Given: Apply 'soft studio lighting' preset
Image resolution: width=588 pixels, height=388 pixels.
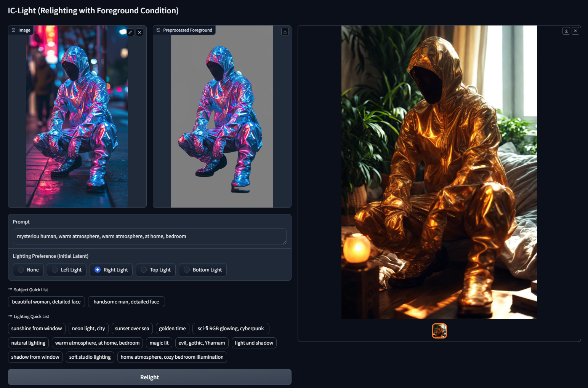Looking at the screenshot, I should point(90,357).
